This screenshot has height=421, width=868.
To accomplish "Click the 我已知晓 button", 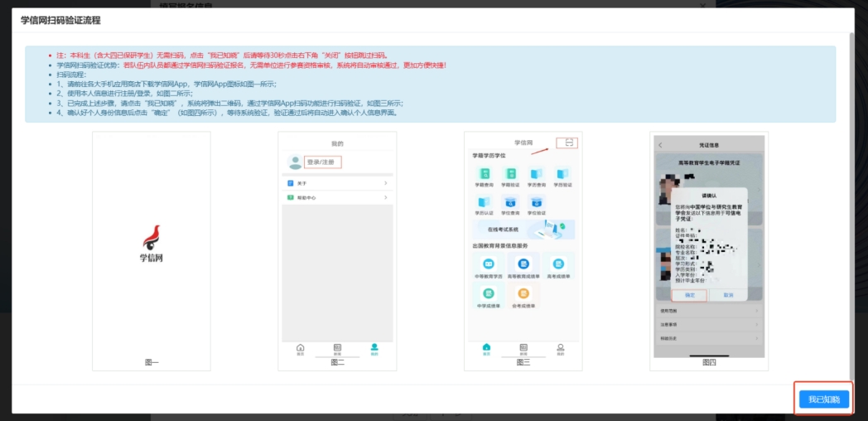I will 823,399.
